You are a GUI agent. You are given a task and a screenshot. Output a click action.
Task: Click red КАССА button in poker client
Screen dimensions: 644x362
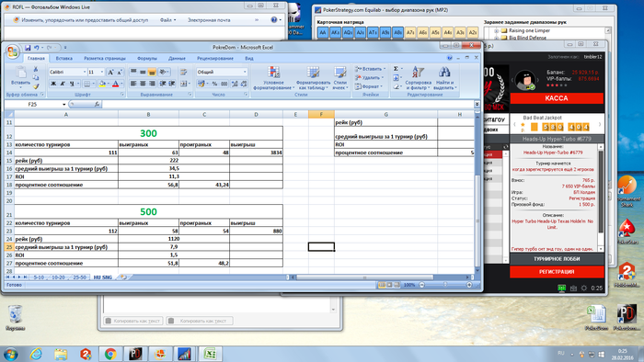coord(557,98)
